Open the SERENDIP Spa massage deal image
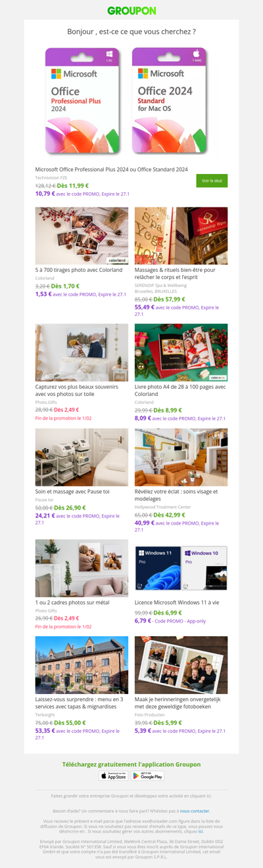 tap(181, 236)
